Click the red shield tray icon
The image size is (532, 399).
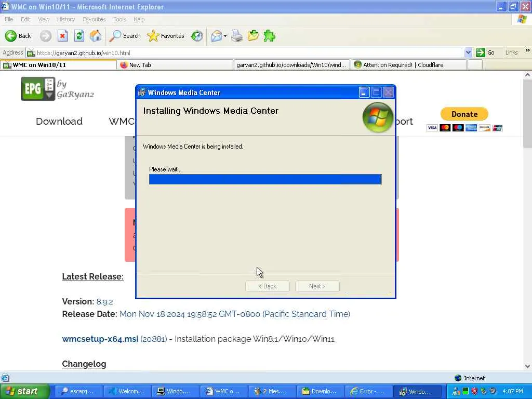pyautogui.click(x=475, y=391)
